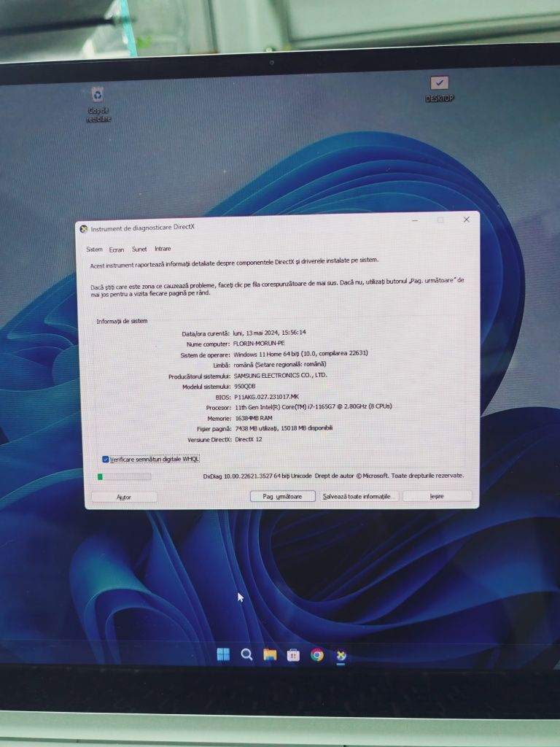
Task: Select BIOS value P11AKG.027.231017.MK
Action: coord(267,396)
